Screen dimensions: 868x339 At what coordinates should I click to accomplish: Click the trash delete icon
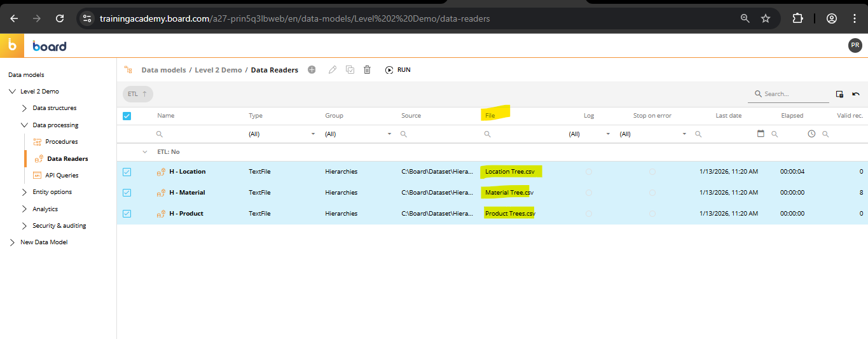[367, 70]
